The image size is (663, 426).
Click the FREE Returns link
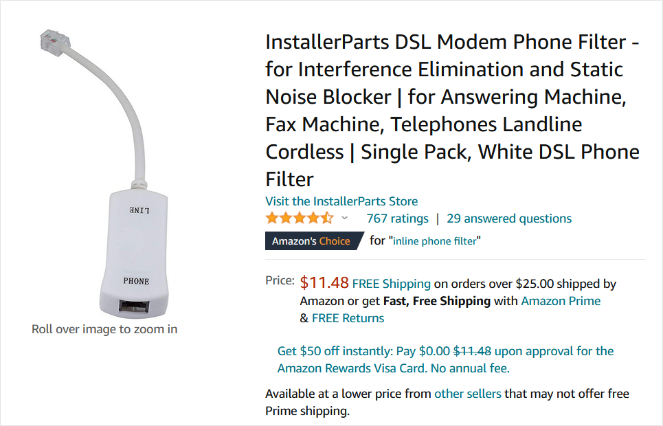click(348, 318)
